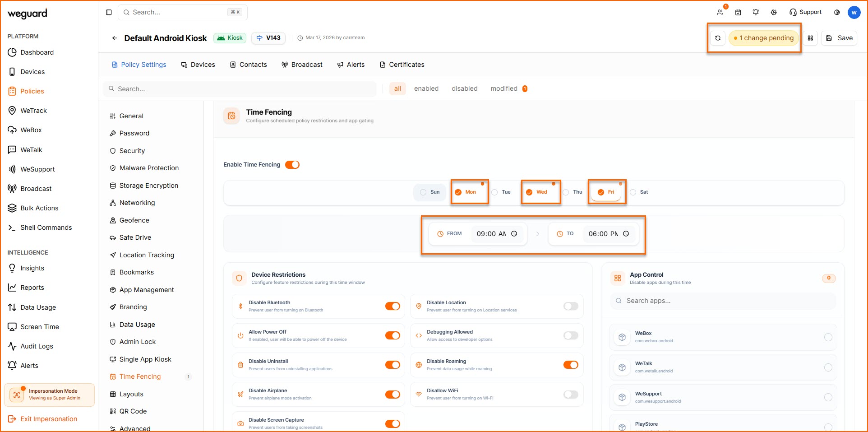Turn off Enable Time Fencing switch

292,165
